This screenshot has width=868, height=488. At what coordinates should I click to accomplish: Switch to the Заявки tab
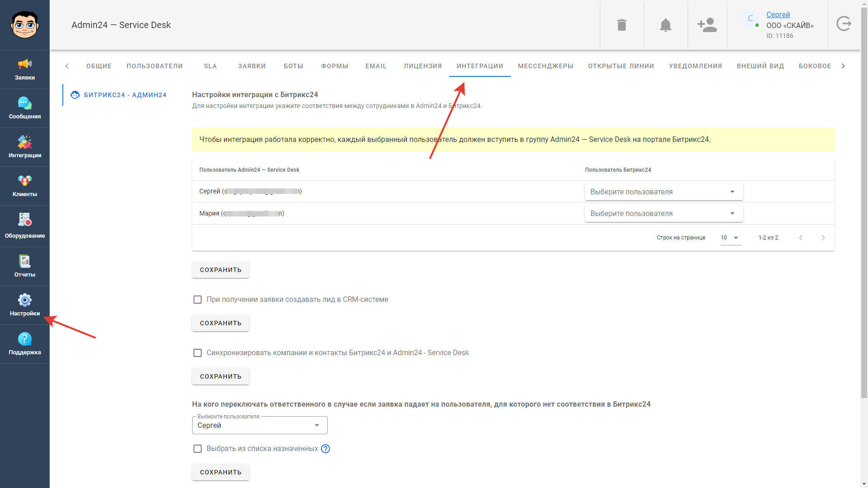252,66
